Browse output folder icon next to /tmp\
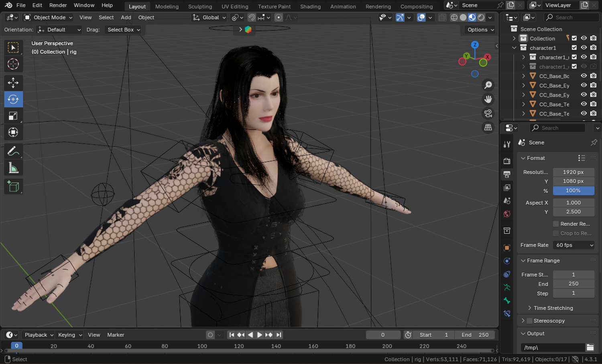 pos(590,348)
